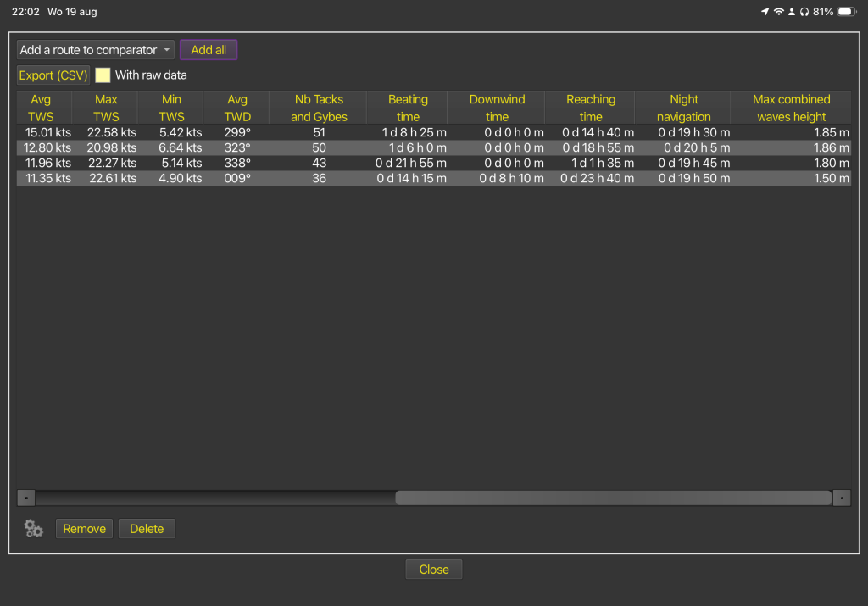Sort by Max combined waves height header
The image size is (868, 606).
tap(792, 108)
